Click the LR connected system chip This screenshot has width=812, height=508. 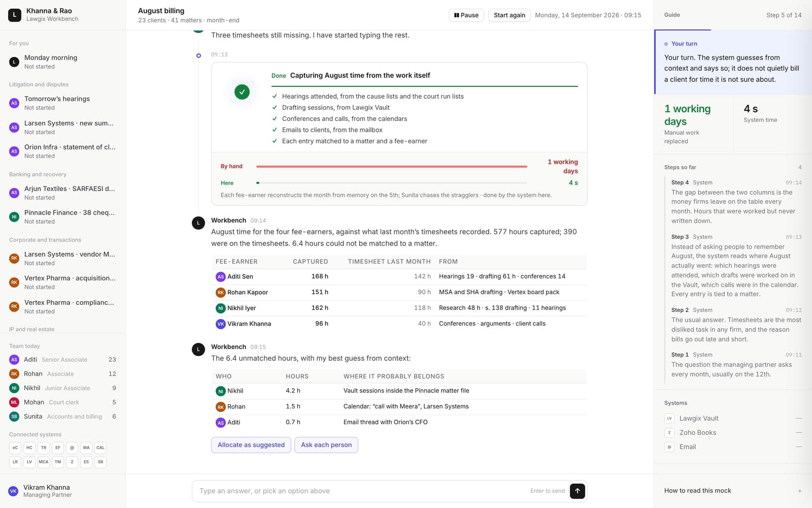coord(15,462)
